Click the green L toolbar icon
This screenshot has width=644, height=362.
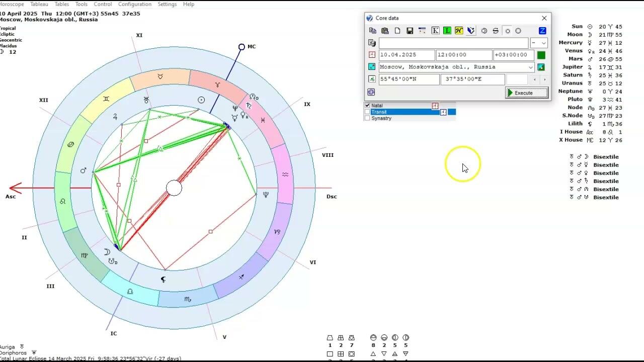pos(447,31)
